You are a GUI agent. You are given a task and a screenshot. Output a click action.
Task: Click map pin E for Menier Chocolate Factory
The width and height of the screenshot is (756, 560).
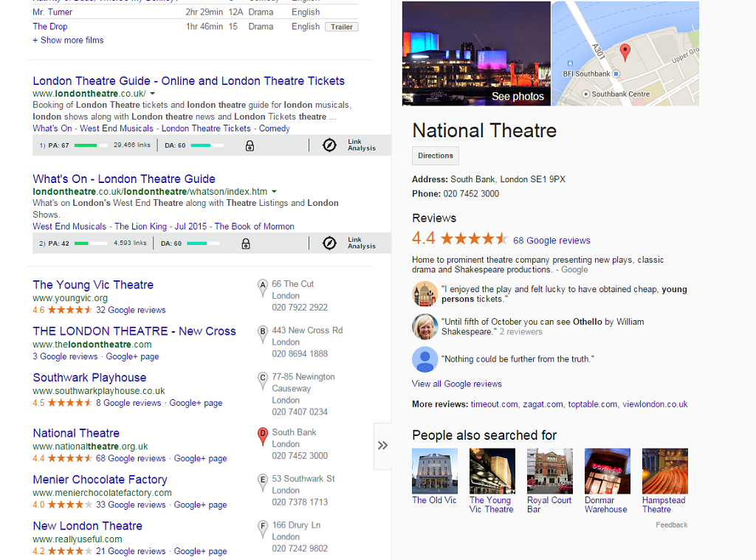262,483
